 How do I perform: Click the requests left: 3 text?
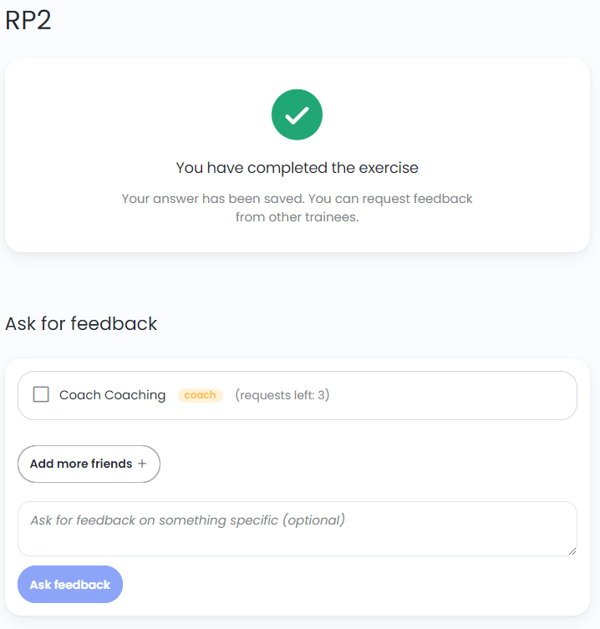282,395
